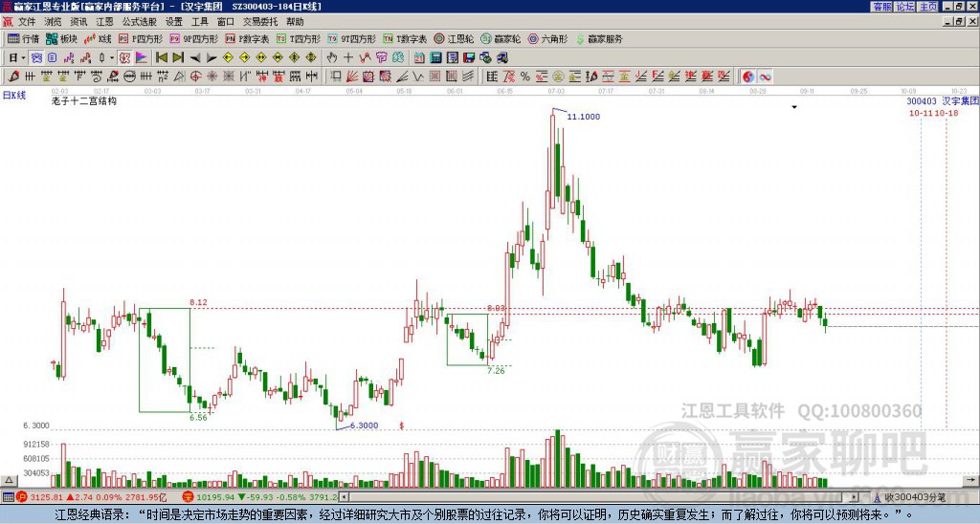The width and height of the screenshot is (980, 524).
Task: Click the small triangle button left of volume
Action: (x=9, y=480)
